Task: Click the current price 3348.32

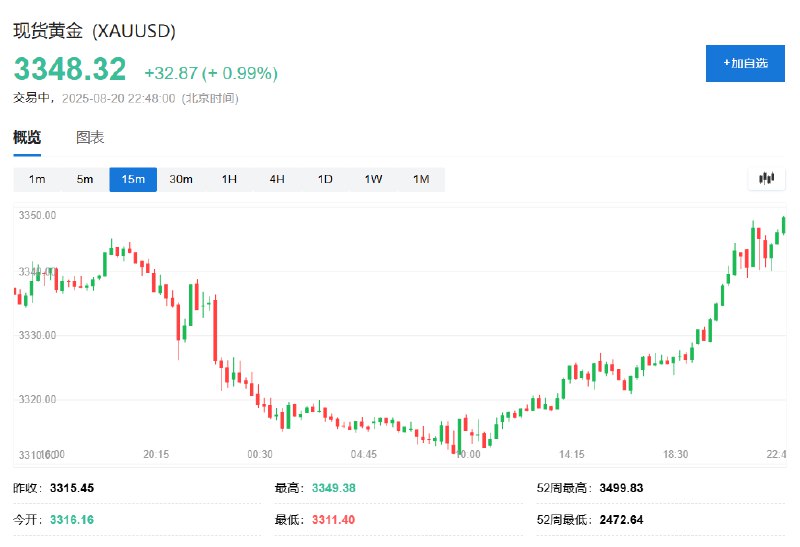Action: pyautogui.click(x=70, y=70)
